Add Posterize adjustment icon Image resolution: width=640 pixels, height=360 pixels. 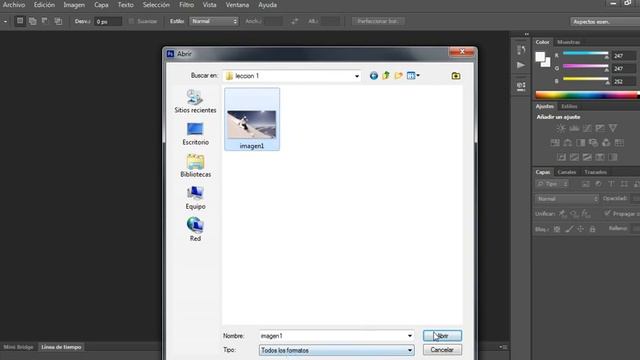574,157
